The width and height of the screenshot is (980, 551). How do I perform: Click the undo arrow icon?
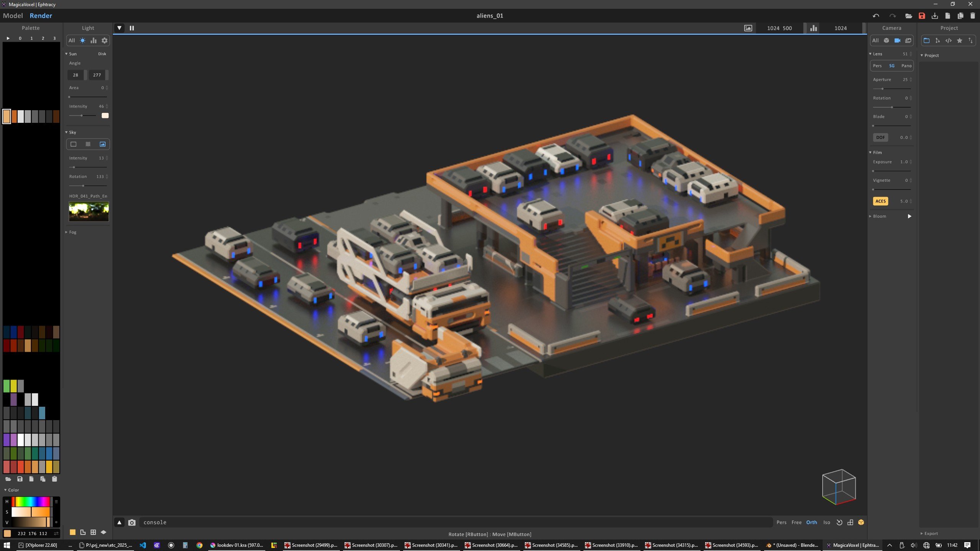coord(876,16)
